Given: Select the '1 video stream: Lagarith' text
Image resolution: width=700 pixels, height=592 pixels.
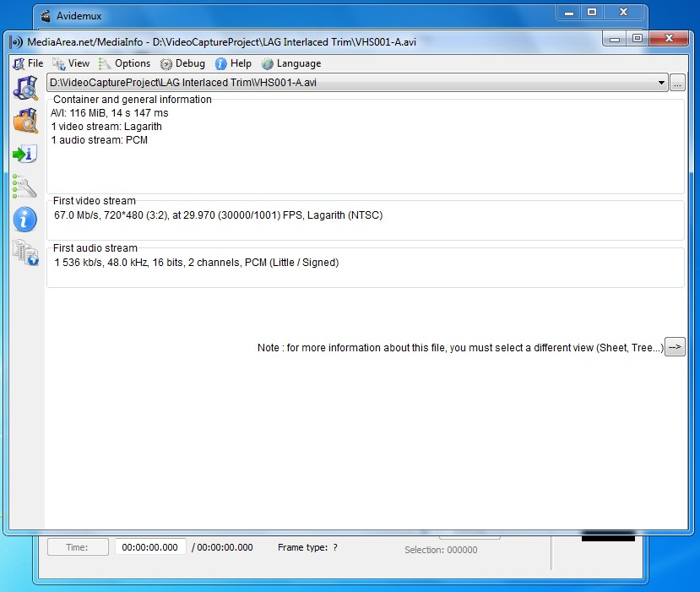Looking at the screenshot, I should click(106, 127).
